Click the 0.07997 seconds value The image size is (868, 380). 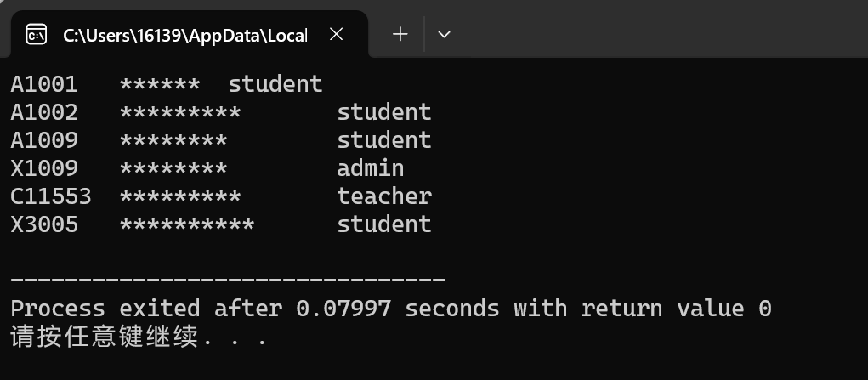(343, 308)
